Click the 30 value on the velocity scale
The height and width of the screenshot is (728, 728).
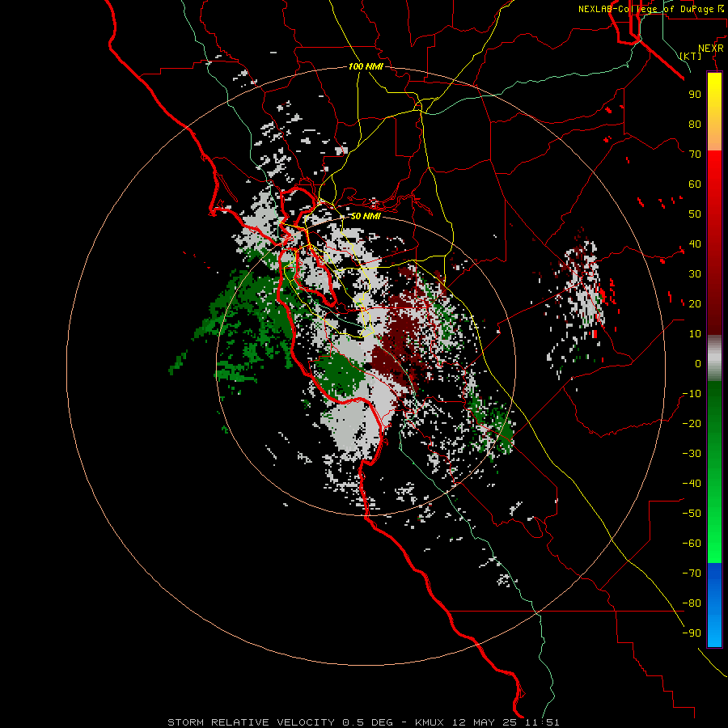(695, 274)
